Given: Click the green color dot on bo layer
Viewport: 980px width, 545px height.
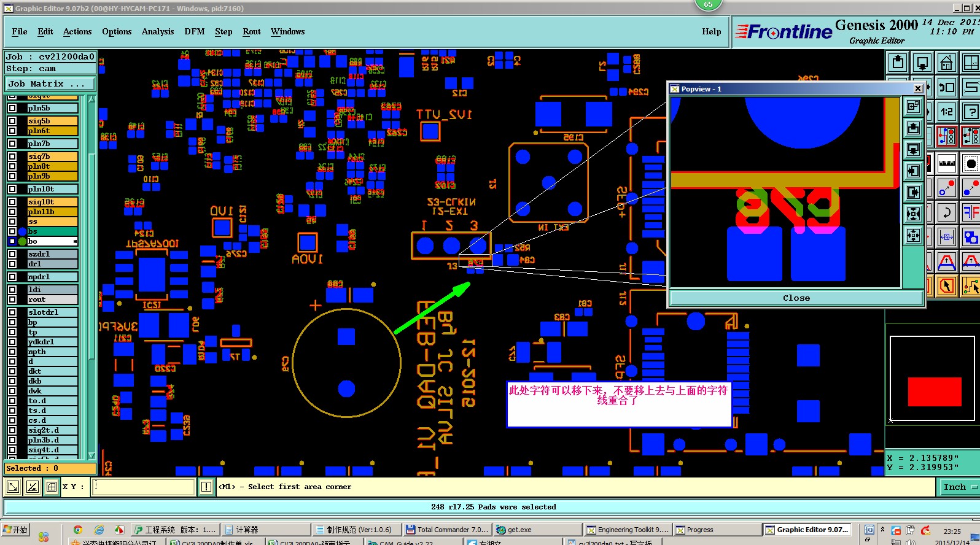Looking at the screenshot, I should pos(23,242).
